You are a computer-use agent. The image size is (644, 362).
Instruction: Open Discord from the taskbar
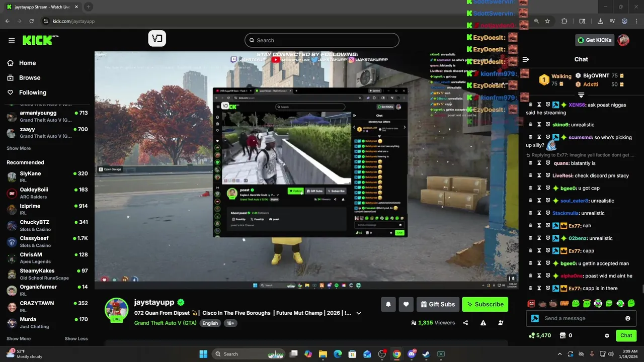pyautogui.click(x=412, y=354)
